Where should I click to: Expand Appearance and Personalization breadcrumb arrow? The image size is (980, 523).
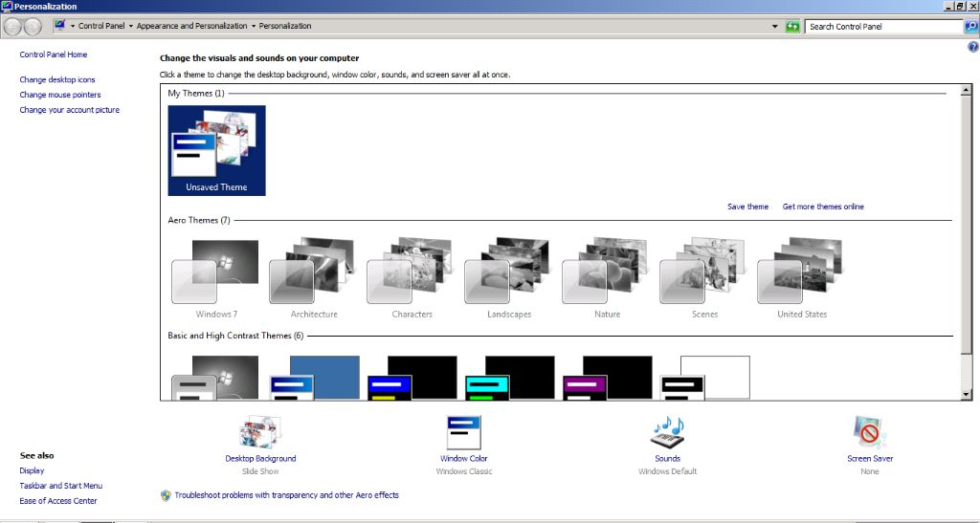[253, 26]
